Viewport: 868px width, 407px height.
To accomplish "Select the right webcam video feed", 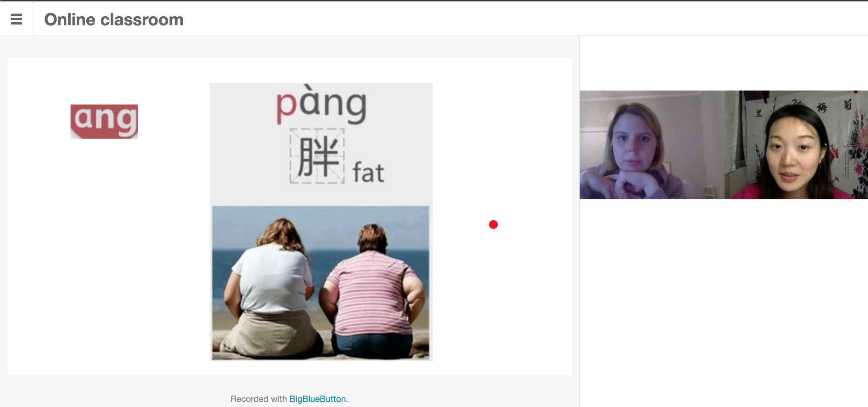I will coord(796,145).
